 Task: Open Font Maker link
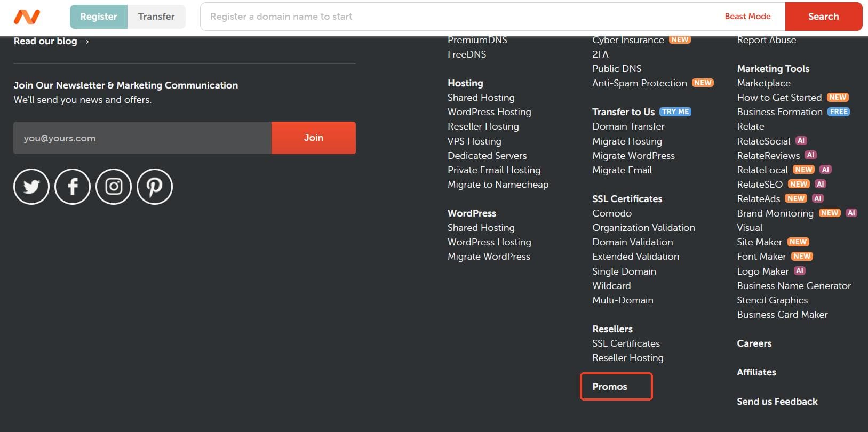(x=761, y=257)
